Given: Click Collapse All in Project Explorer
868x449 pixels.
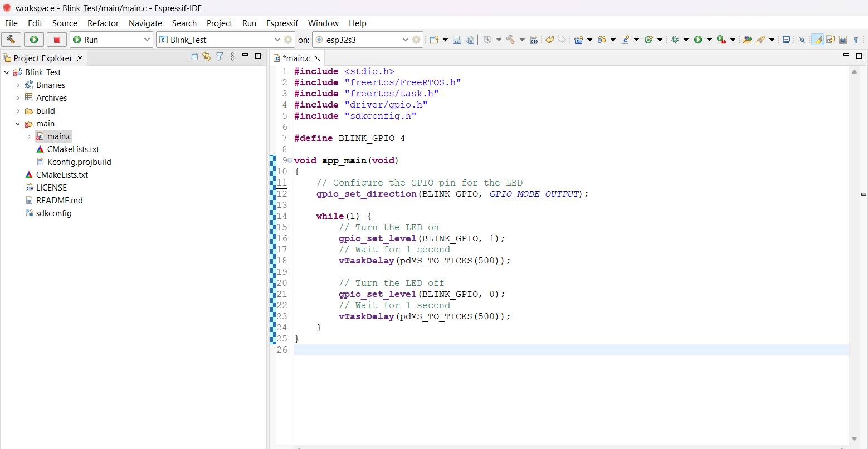Looking at the screenshot, I should (x=194, y=57).
